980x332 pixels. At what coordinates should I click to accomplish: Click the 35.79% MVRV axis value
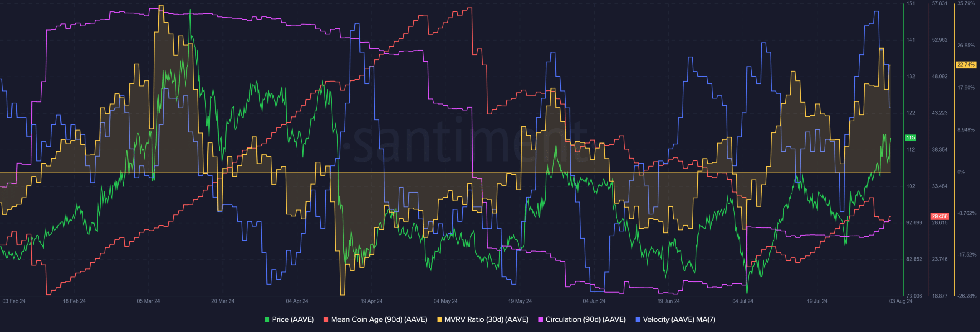coord(966,3)
